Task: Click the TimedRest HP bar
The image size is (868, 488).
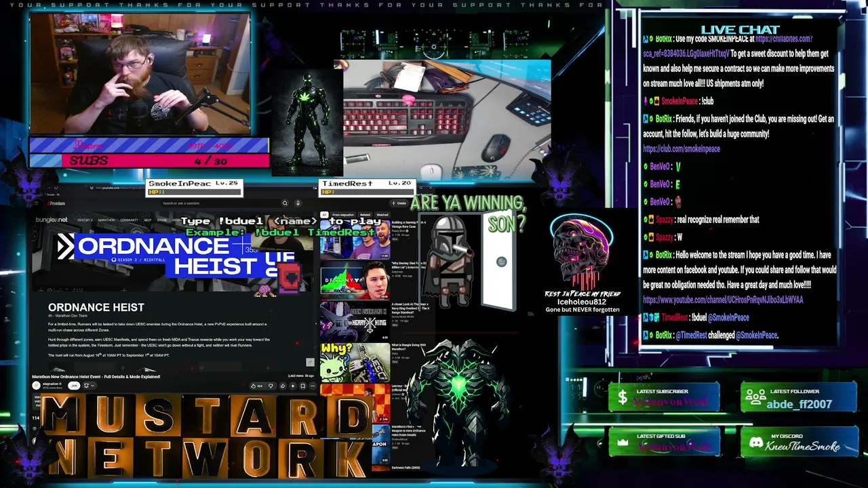Action: click(367, 192)
